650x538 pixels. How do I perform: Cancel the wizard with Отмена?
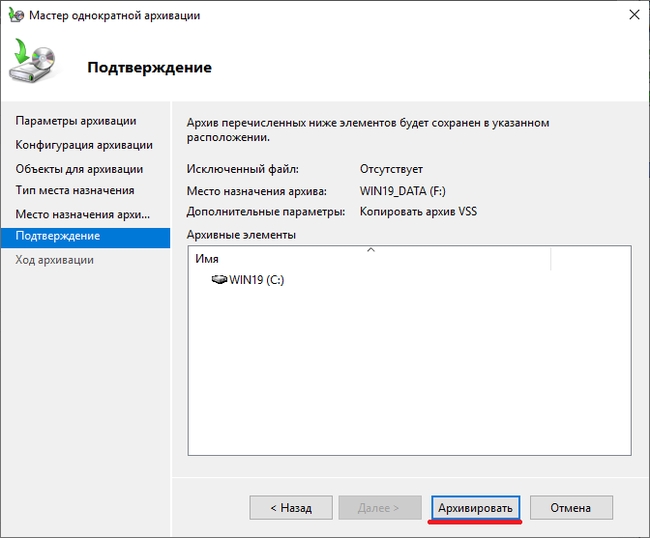[571, 508]
